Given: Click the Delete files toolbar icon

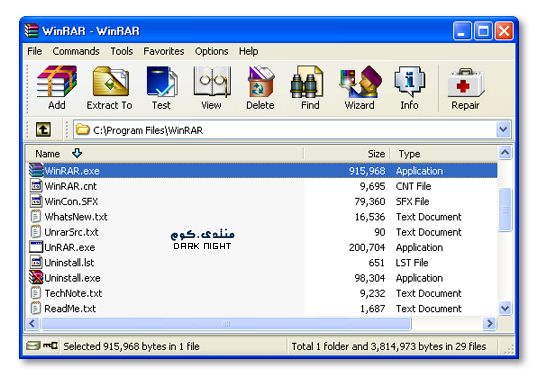Looking at the screenshot, I should pyautogui.click(x=261, y=82).
